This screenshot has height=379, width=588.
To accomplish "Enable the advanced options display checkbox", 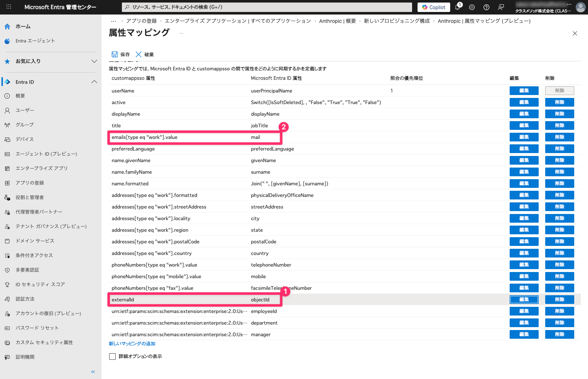I will 112,357.
